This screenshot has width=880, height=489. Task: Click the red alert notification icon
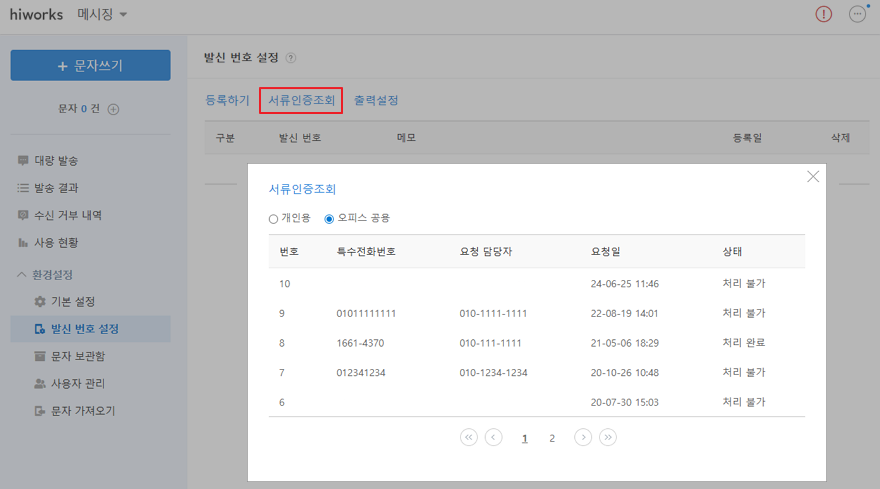pyautogui.click(x=823, y=14)
